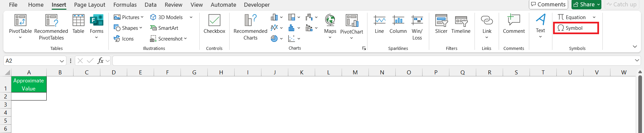The width and height of the screenshot is (644, 133).
Task: Click the Select All corner triangle
Action: (x=7, y=72)
